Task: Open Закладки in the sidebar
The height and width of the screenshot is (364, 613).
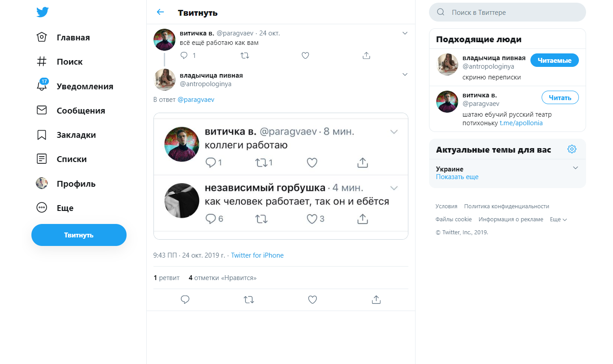Action: [76, 135]
